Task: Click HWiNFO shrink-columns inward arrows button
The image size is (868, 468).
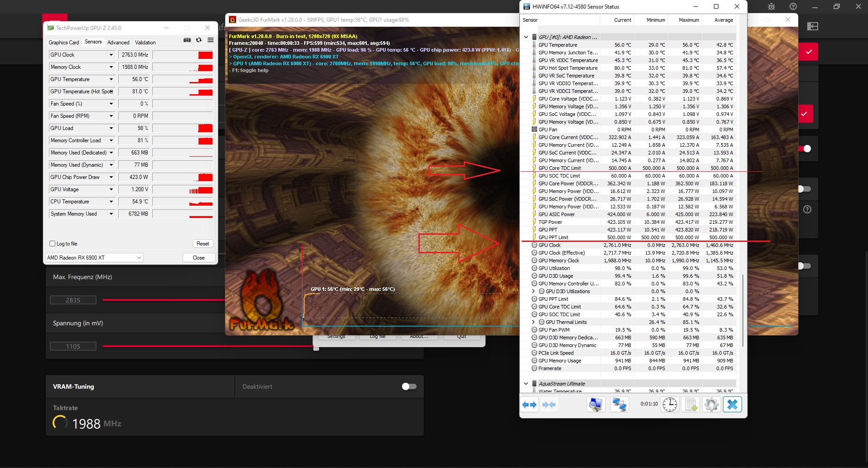Action: 549,405
